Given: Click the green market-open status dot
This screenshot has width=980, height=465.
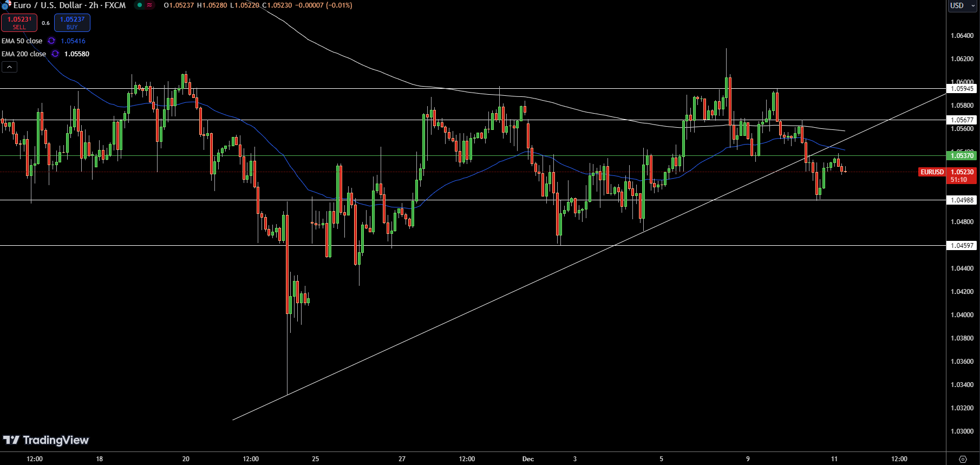Looking at the screenshot, I should pos(139,5).
